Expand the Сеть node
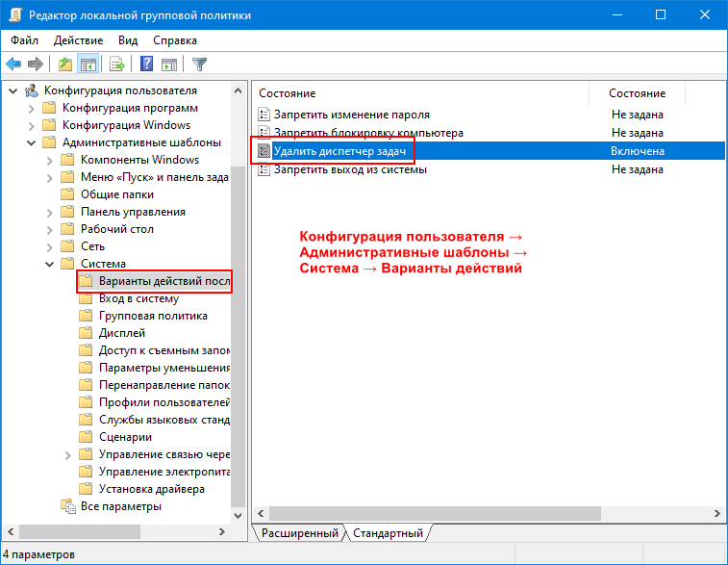Screen dimensions: 728x565 click(x=50, y=246)
